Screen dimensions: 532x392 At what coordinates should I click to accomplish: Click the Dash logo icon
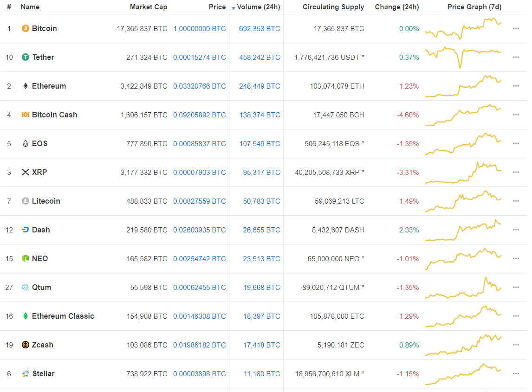click(26, 230)
